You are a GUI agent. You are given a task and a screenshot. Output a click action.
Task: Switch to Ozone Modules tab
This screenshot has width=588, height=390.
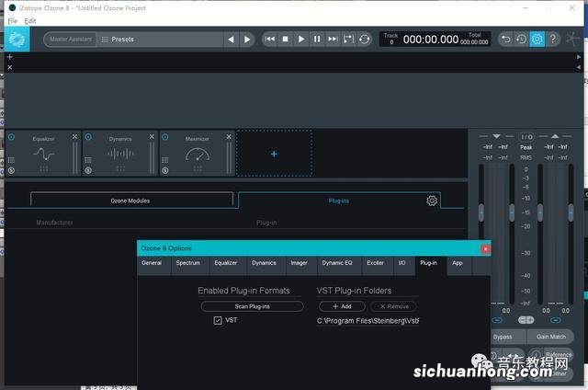(130, 201)
